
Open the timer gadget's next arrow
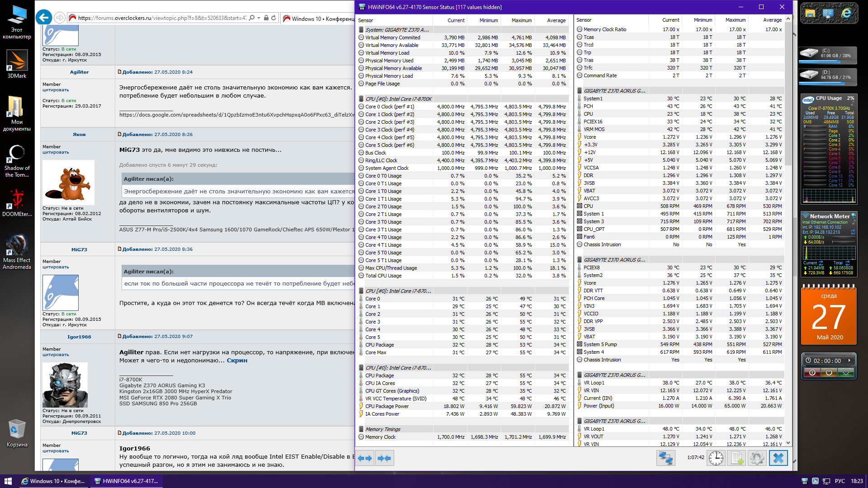point(849,360)
